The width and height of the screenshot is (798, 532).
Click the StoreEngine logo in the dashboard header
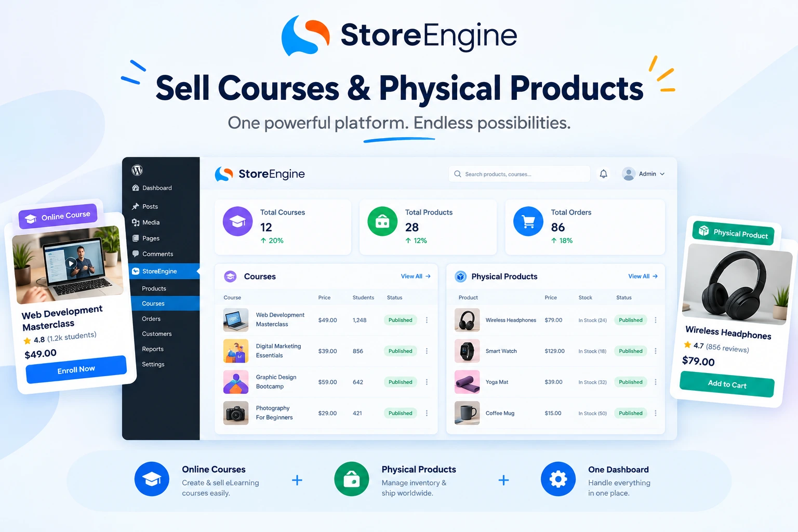260,174
